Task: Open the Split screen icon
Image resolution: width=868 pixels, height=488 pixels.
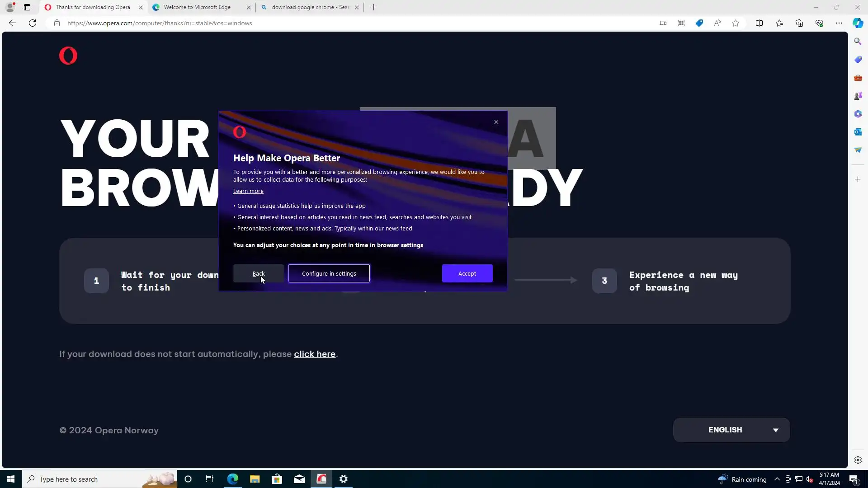Action: click(759, 23)
